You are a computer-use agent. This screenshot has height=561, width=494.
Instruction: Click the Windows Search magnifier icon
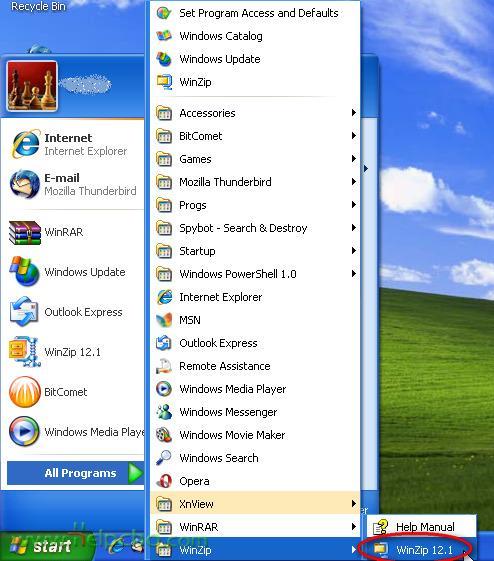tap(164, 458)
